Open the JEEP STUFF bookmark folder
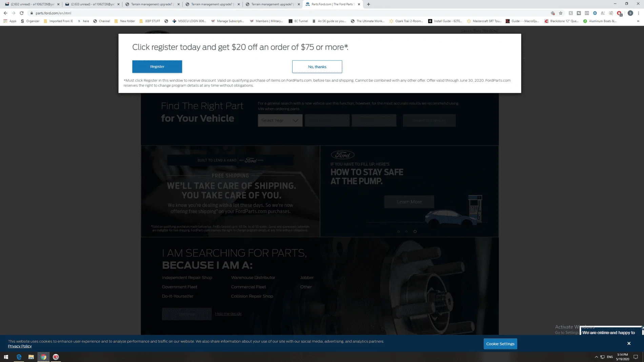 click(150, 21)
